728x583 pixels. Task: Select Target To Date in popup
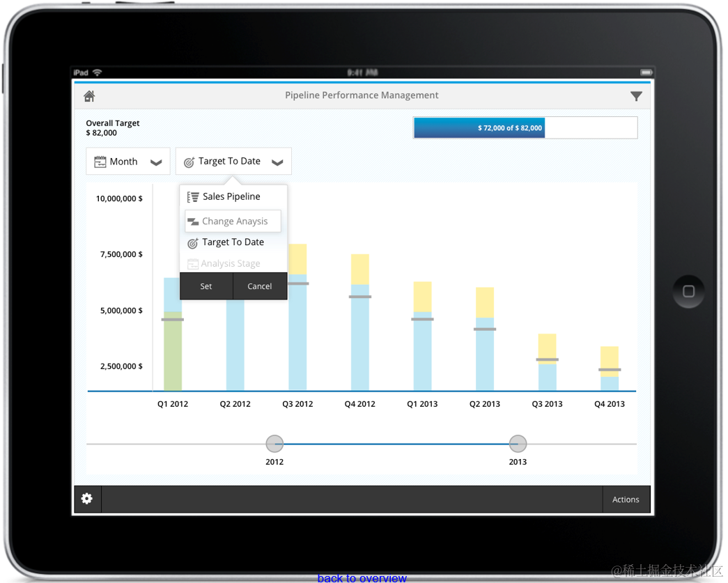point(233,242)
